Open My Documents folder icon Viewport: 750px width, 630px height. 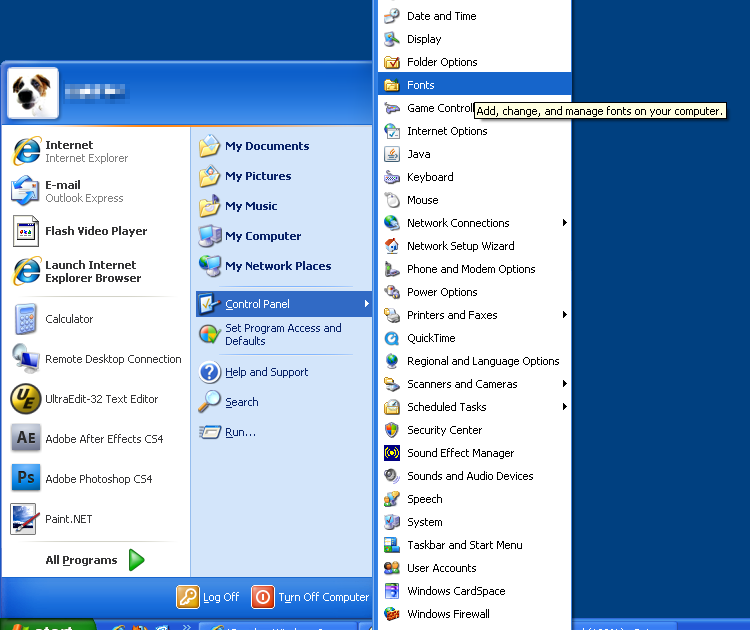209,146
